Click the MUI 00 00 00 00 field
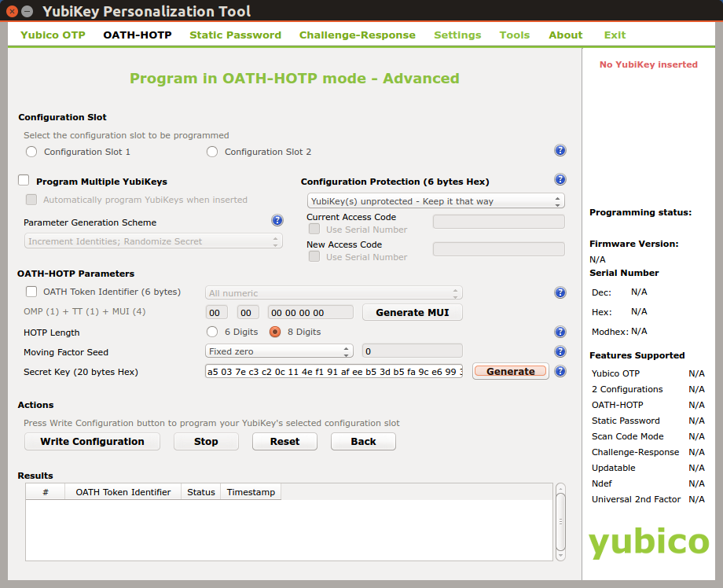Image resolution: width=723 pixels, height=588 pixels. (x=310, y=312)
